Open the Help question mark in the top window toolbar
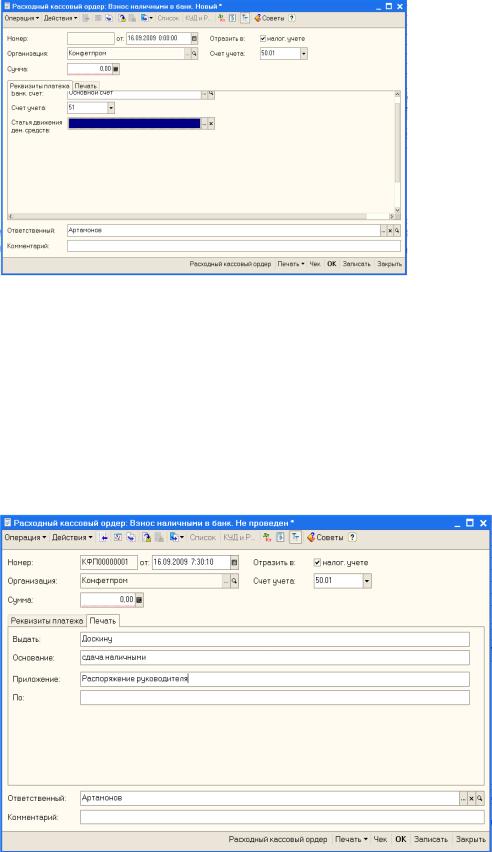 click(x=292, y=18)
